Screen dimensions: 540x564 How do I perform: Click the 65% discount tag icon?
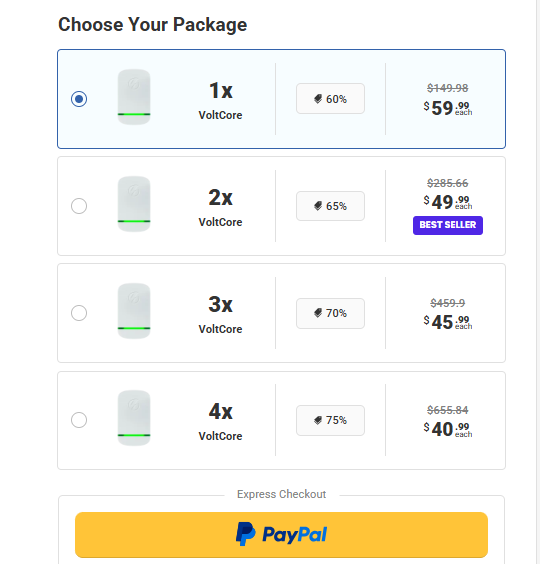(318, 206)
